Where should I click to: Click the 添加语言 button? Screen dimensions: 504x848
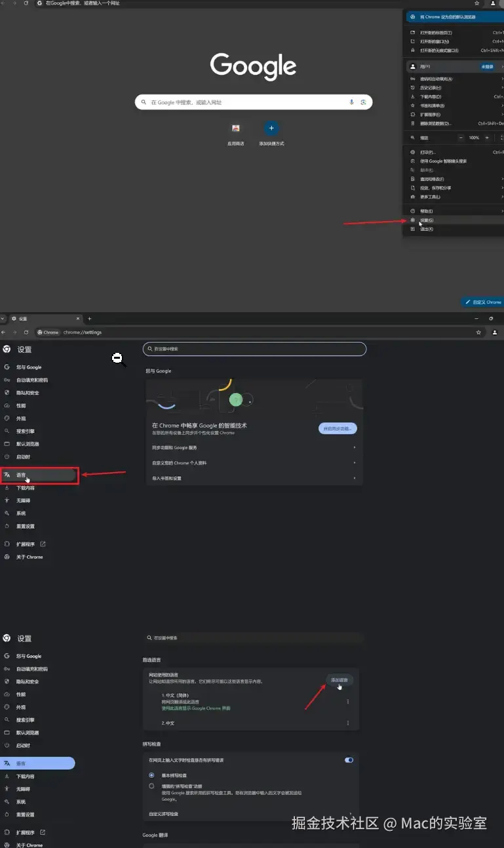pos(339,680)
